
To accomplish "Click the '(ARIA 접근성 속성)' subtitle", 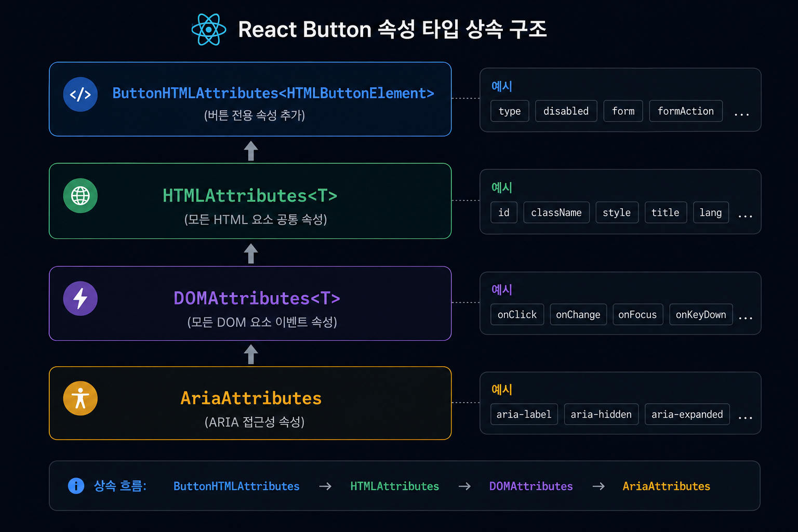I will click(x=255, y=422).
